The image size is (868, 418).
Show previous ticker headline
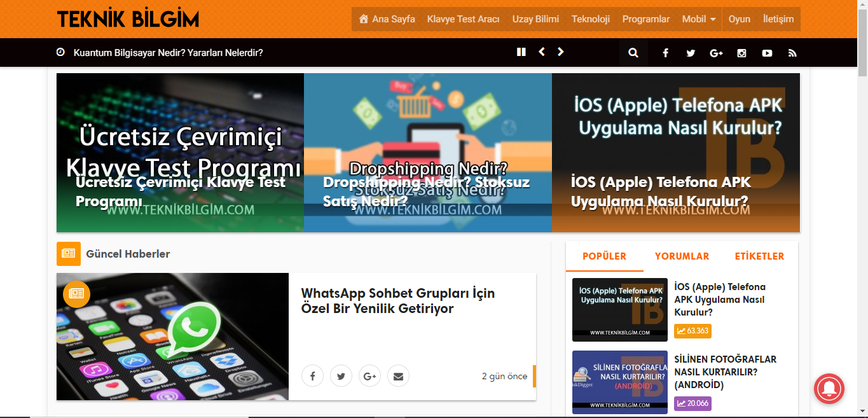click(542, 52)
